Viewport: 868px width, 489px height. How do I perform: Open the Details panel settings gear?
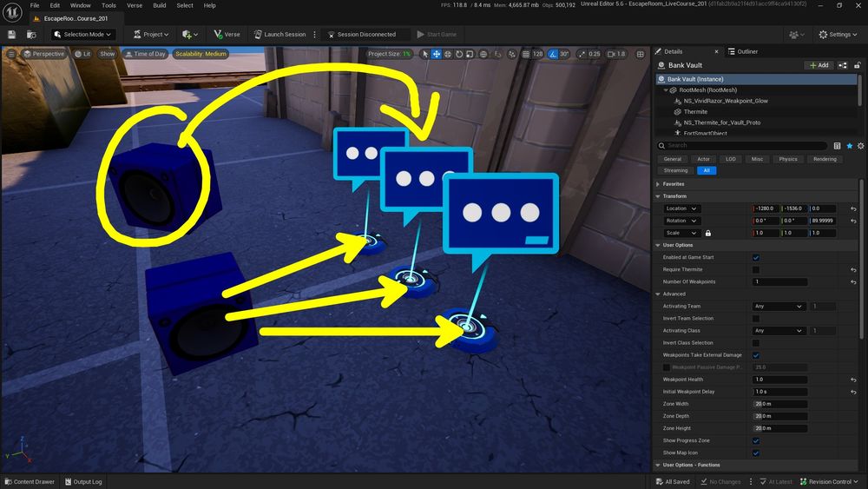(860, 146)
